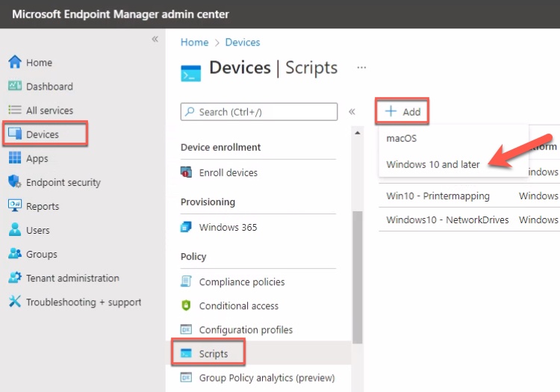The width and height of the screenshot is (560, 392).
Task: Open Home in the sidebar
Action: click(39, 63)
